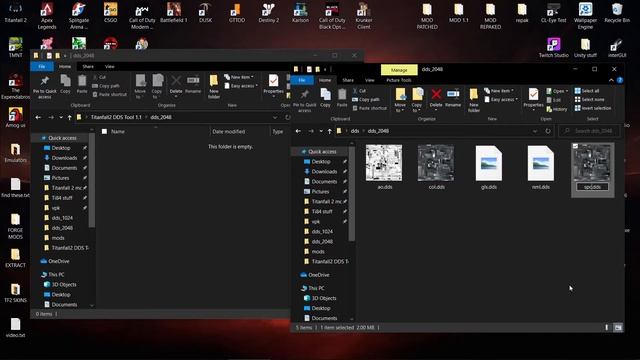Select the gls.dds file

(x=489, y=167)
